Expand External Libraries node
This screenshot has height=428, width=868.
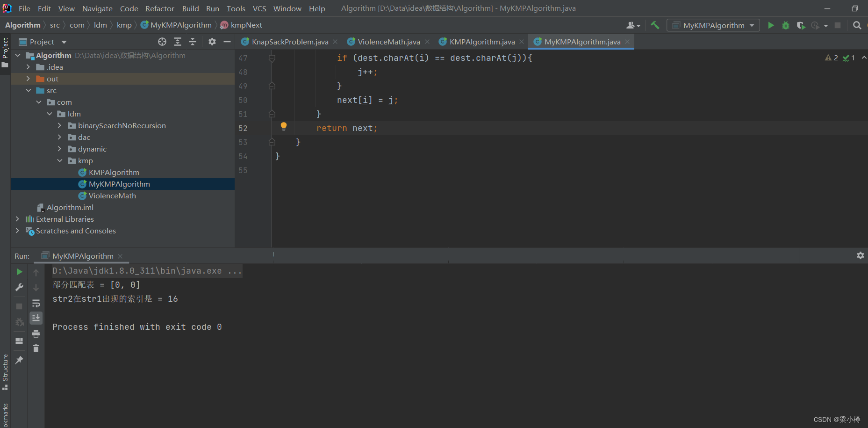click(x=17, y=219)
